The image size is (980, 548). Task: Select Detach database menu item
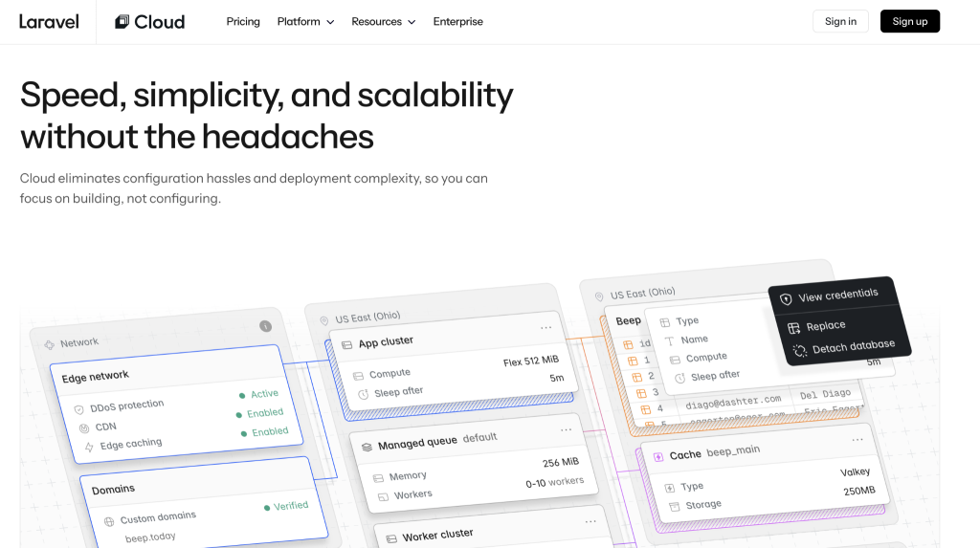tap(846, 347)
